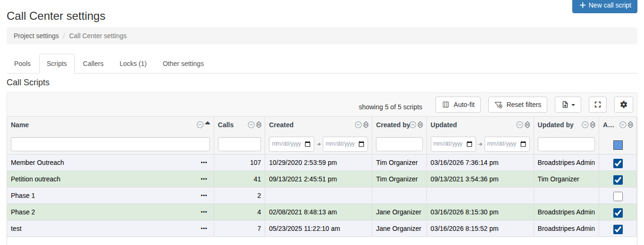
Task: Open Created end date calendar picker
Action: pyautogui.click(x=362, y=144)
